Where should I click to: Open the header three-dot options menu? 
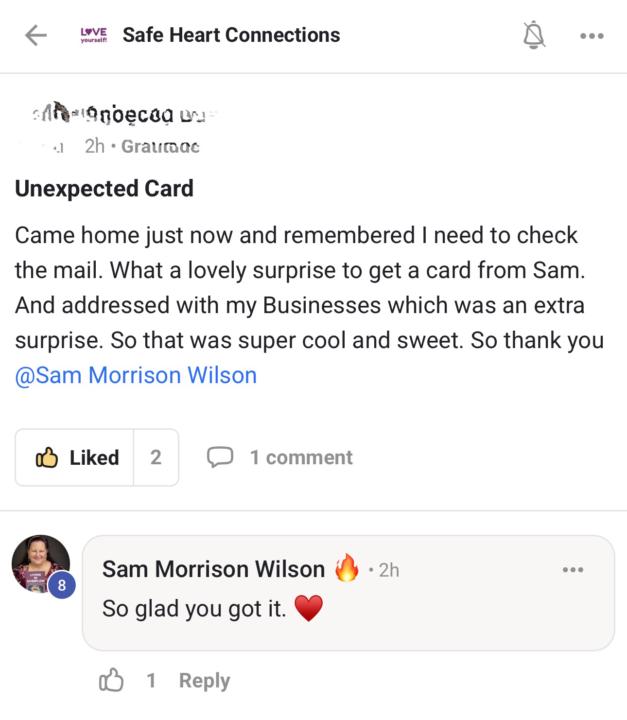click(591, 36)
